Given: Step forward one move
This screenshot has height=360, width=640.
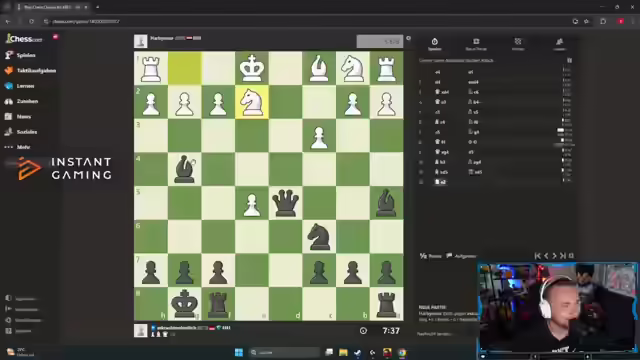Looking at the screenshot, I should click(554, 256).
